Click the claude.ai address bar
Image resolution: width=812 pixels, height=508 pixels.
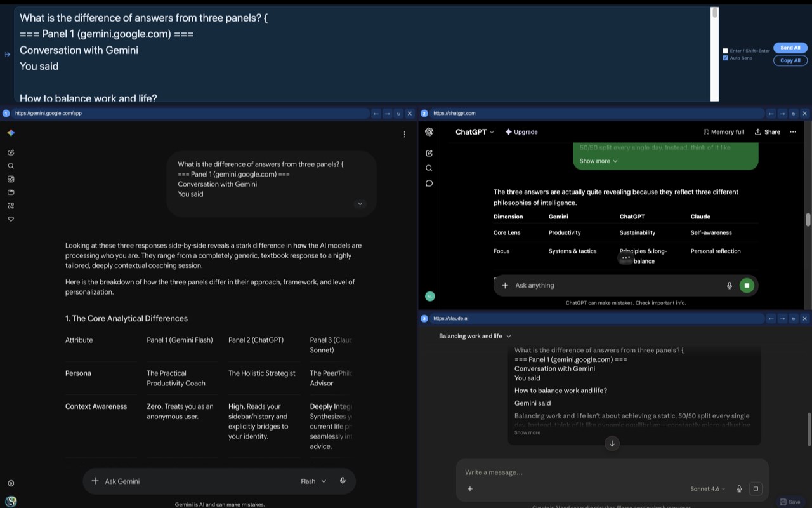coord(597,319)
